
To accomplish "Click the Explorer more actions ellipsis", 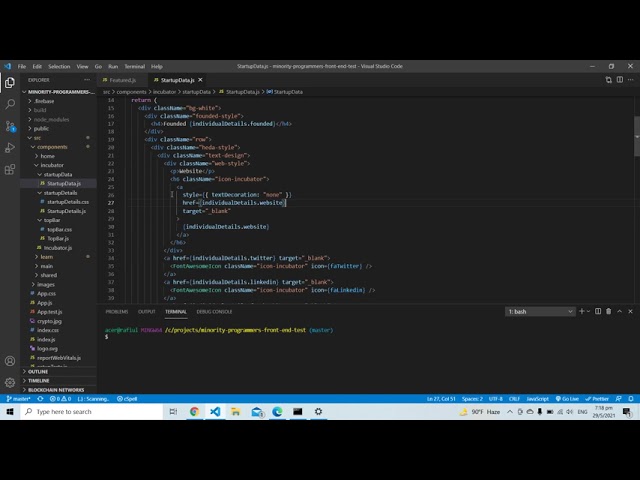I will [x=87, y=80].
